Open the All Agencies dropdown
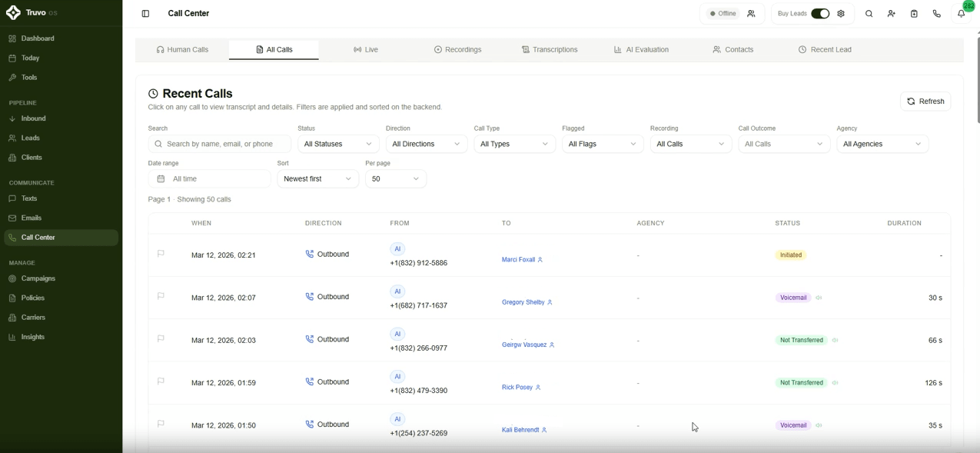 coord(882,144)
